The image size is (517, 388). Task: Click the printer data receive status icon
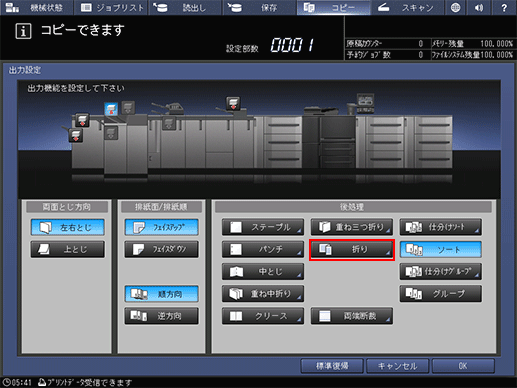(42, 382)
